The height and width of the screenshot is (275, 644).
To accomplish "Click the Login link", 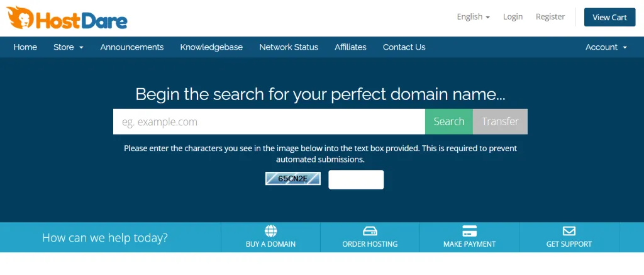I will pos(513,17).
